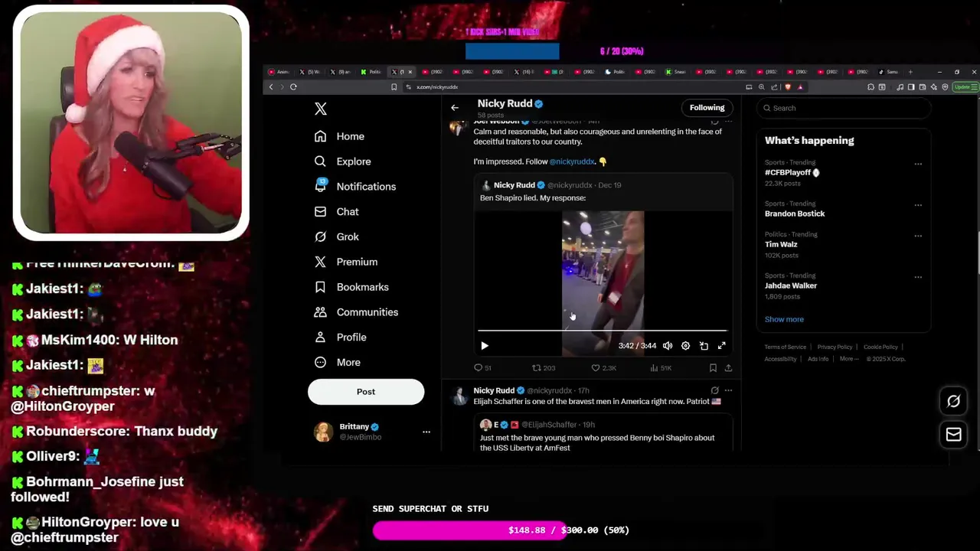The image size is (980, 551).
Task: Toggle video picture-in-picture mode
Action: (704, 346)
